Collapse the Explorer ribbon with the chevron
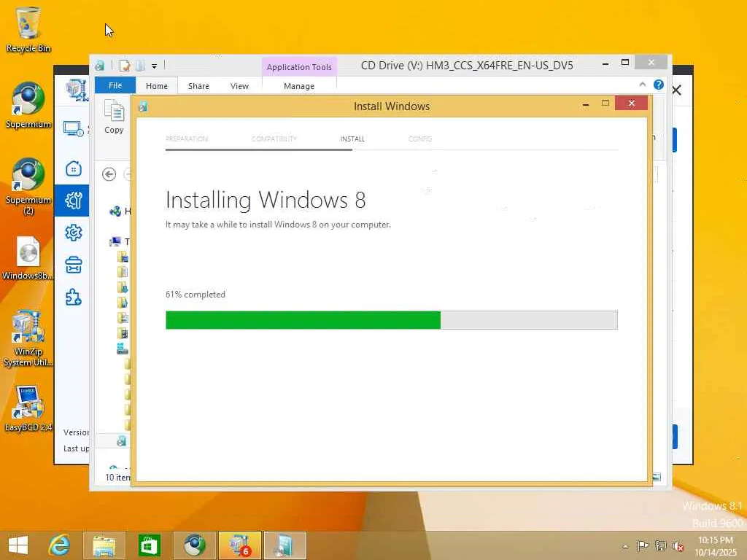The height and width of the screenshot is (560, 747). point(642,85)
